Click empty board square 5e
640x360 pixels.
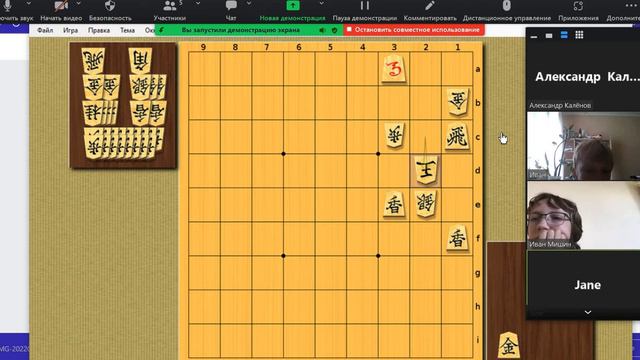point(331,205)
